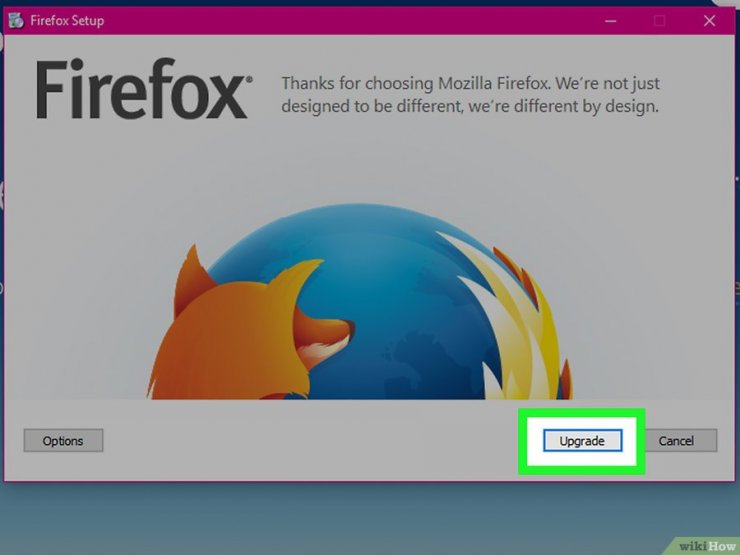Click the Firefox Setup installer icon

tap(17, 21)
